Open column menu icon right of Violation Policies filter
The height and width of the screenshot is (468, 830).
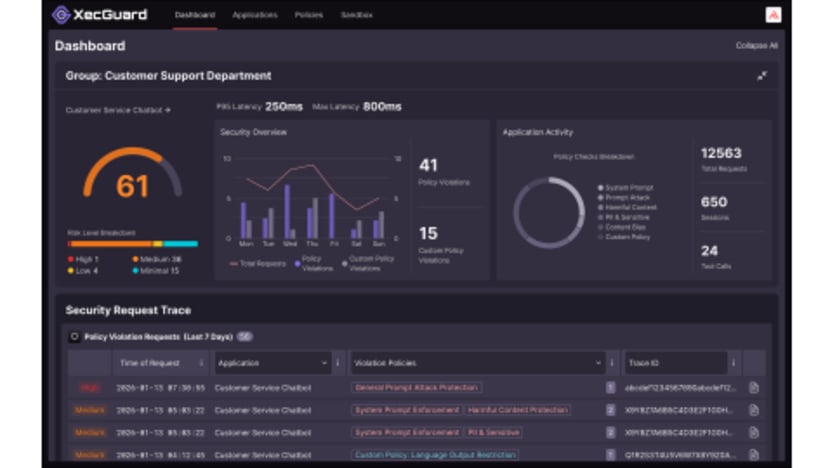tap(612, 363)
